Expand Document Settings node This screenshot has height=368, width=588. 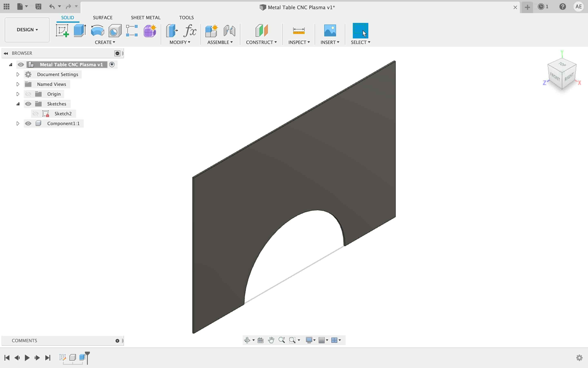pyautogui.click(x=18, y=74)
